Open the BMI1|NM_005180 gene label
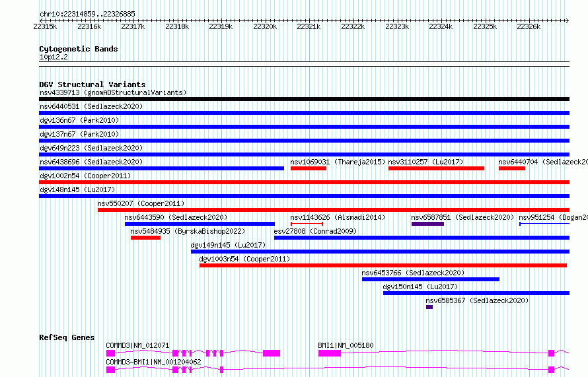 point(346,345)
